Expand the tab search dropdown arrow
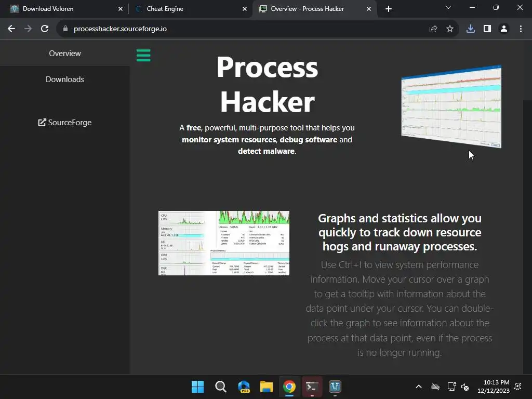This screenshot has width=532, height=399. tap(448, 7)
